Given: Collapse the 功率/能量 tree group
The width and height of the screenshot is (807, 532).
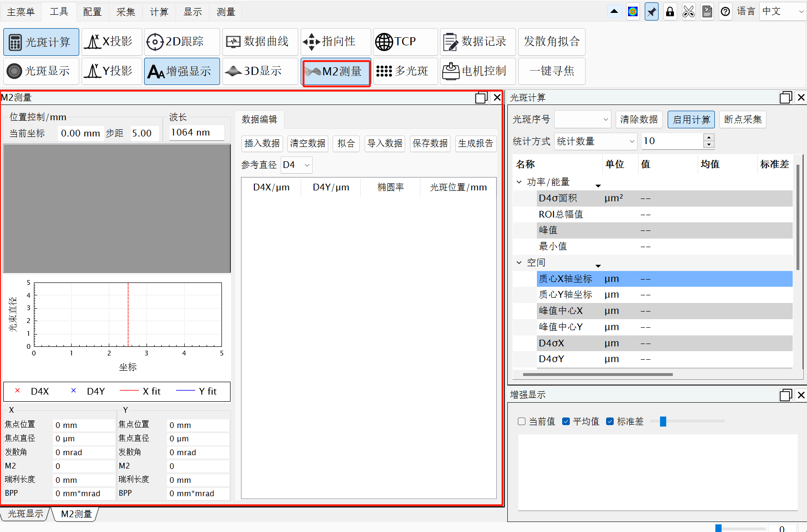Looking at the screenshot, I should (x=519, y=182).
